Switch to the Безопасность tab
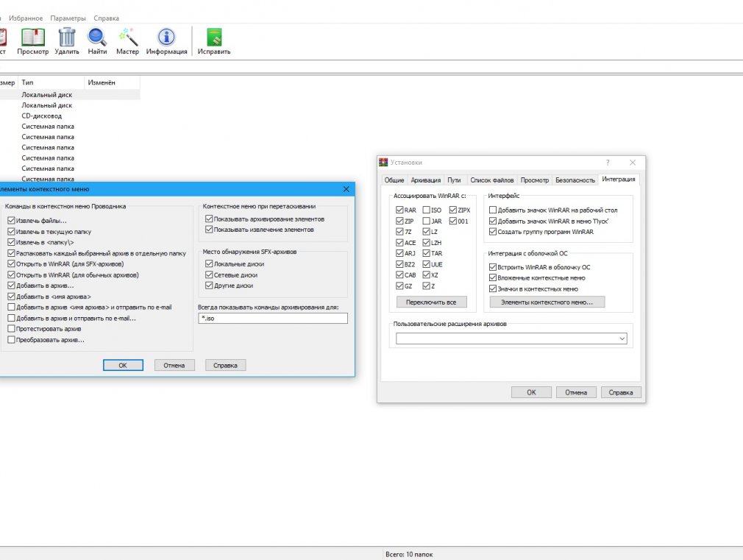This screenshot has height=560, width=743. point(575,180)
